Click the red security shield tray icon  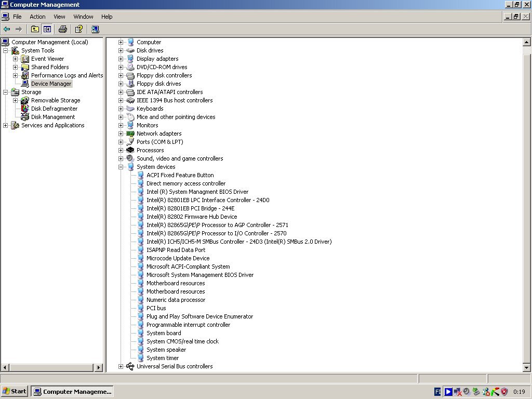(x=504, y=392)
